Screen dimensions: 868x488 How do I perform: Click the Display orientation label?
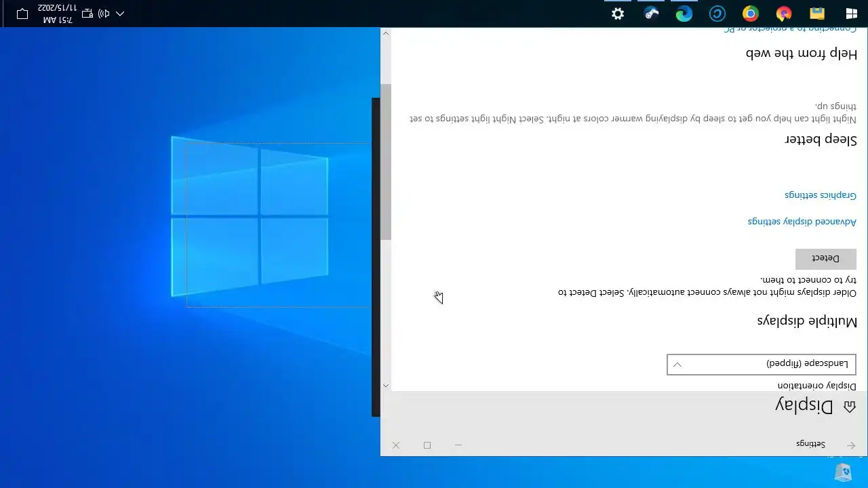click(x=817, y=386)
